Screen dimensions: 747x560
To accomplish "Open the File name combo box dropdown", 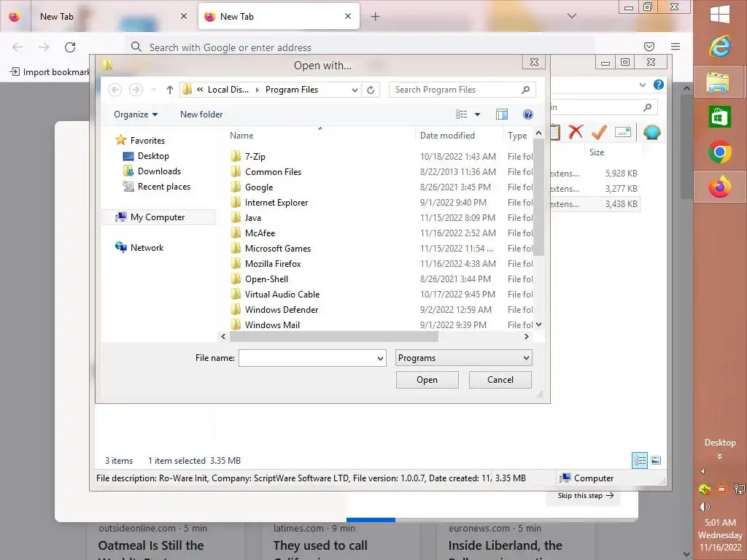I will (380, 358).
